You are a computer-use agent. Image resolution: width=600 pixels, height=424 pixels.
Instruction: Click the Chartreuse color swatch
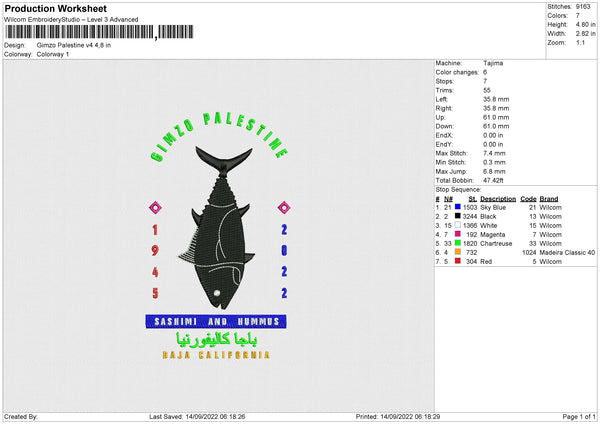click(x=458, y=243)
